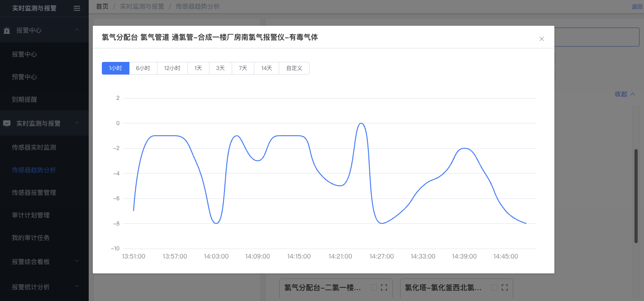This screenshot has height=301, width=644.
Task: Expand the 报警统计分析 submenu
Action: pyautogui.click(x=77, y=287)
